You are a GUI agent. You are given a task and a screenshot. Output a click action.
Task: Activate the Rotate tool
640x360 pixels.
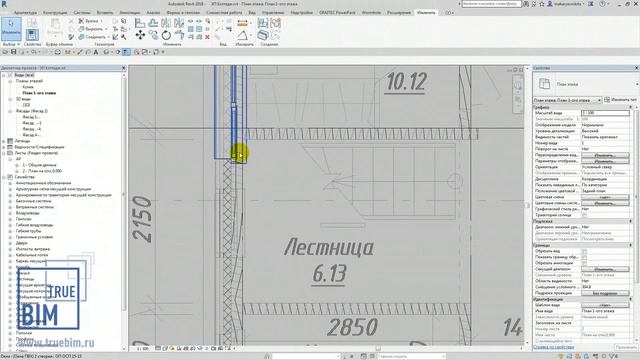pyautogui.click(x=166, y=35)
